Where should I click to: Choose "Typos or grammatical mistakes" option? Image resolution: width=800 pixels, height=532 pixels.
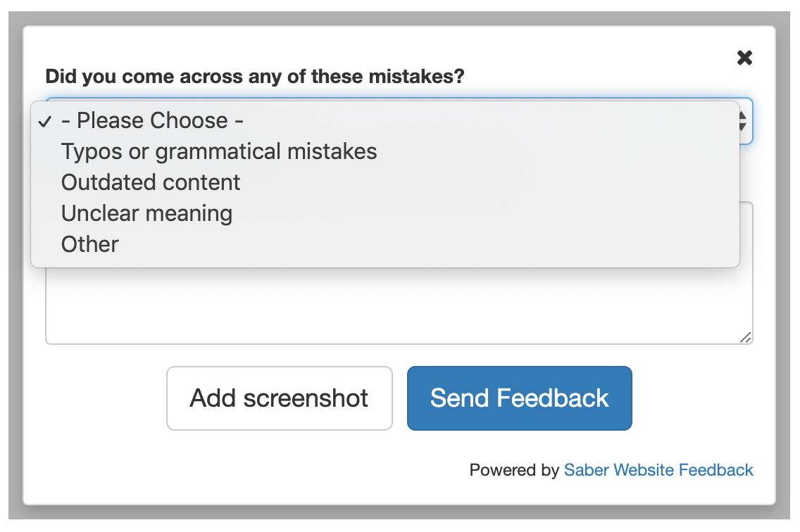click(219, 151)
